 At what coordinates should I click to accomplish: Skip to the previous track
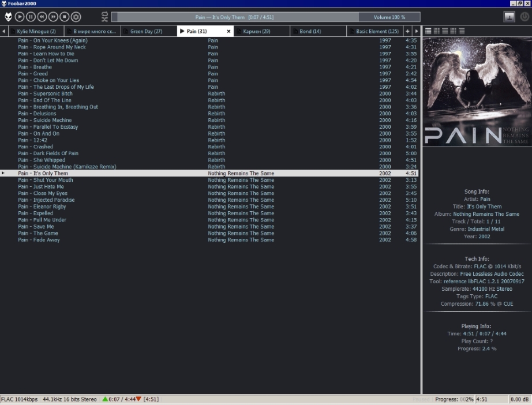[42, 17]
